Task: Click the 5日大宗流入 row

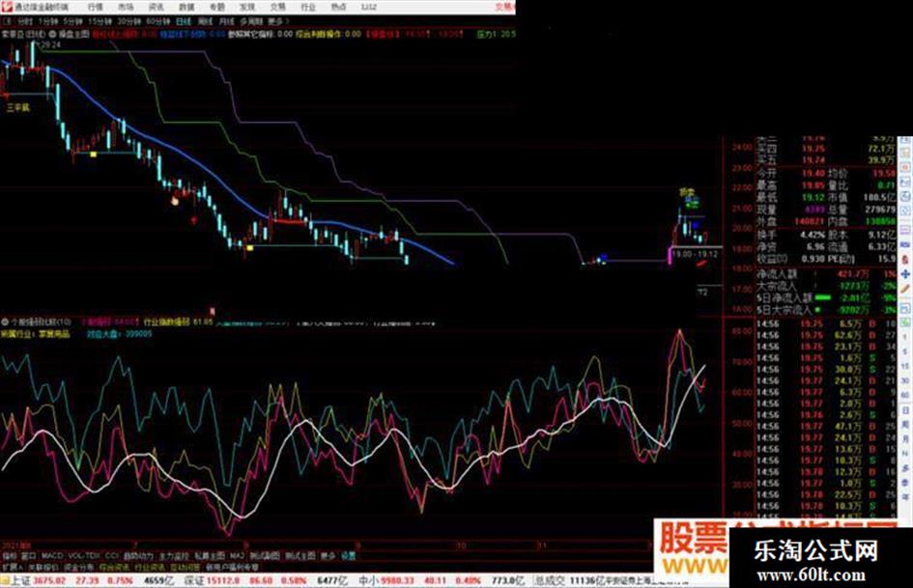Action: coord(826,310)
